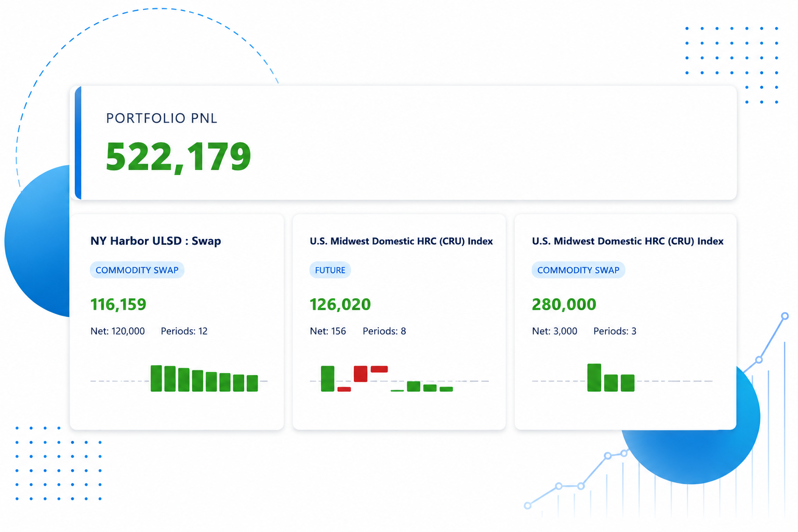Viewport: 798px width, 532px height.
Task: Open HRC Index title on the Future card
Action: click(401, 241)
